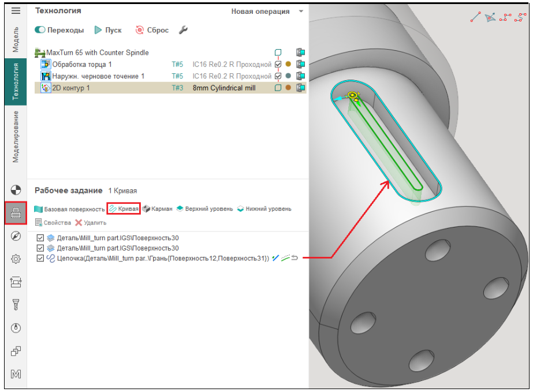This screenshot has width=533, height=392.
Task: Select the milling tool icon in the sidebar
Action: (16, 304)
